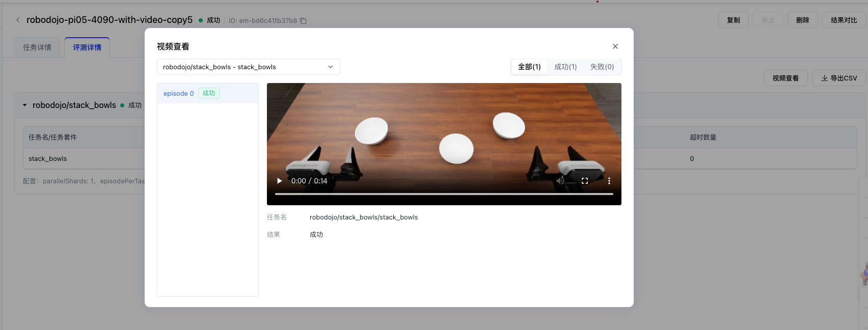The width and height of the screenshot is (868, 330).
Task: Click the 超时数量 column header
Action: click(x=703, y=137)
